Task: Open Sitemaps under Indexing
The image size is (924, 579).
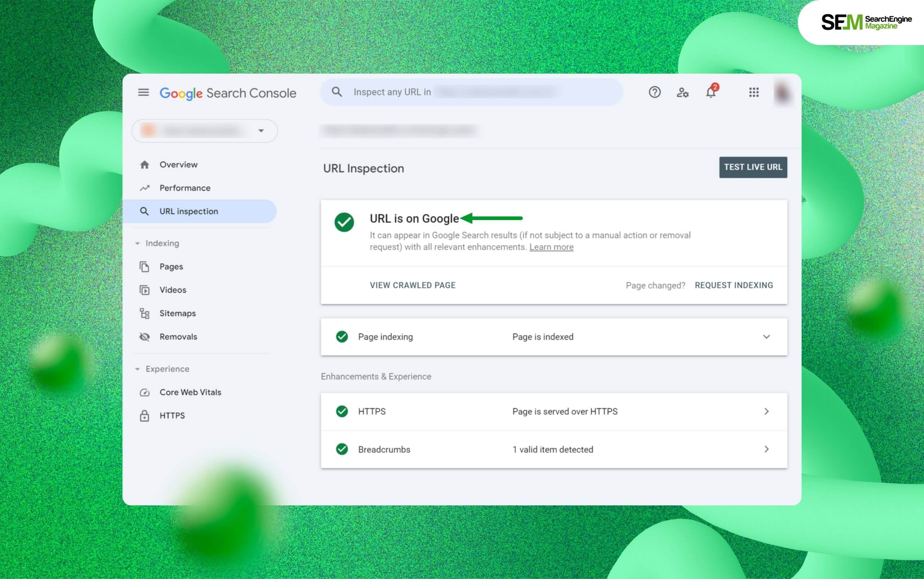Action: (178, 313)
